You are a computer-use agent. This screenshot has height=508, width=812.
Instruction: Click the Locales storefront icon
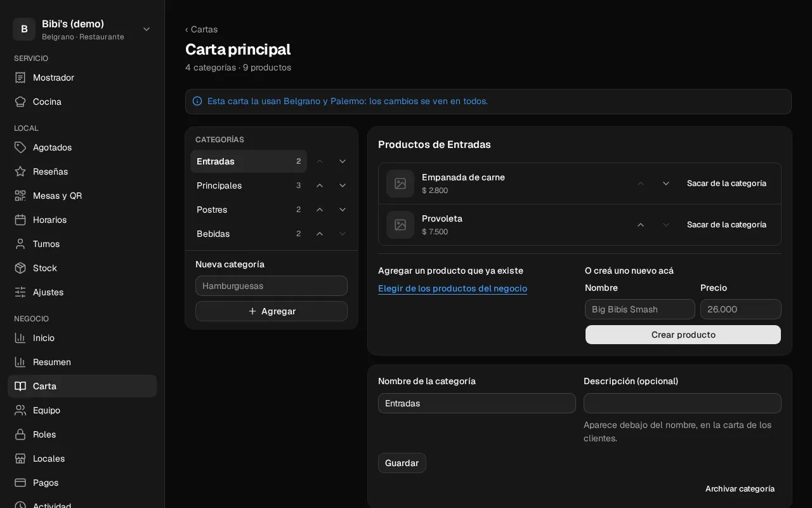tap(20, 458)
